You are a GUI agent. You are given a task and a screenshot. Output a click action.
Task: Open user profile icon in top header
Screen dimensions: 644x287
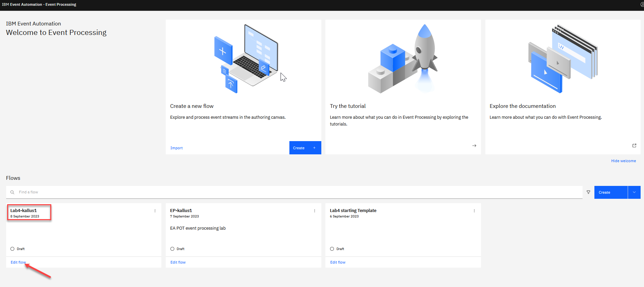pos(642,4)
